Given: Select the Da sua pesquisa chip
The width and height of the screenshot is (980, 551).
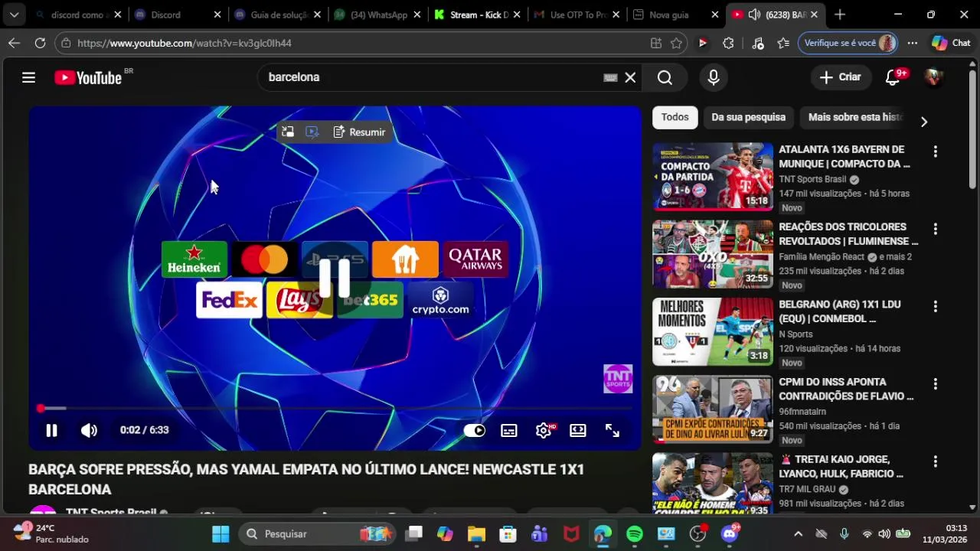Looking at the screenshot, I should tap(748, 117).
